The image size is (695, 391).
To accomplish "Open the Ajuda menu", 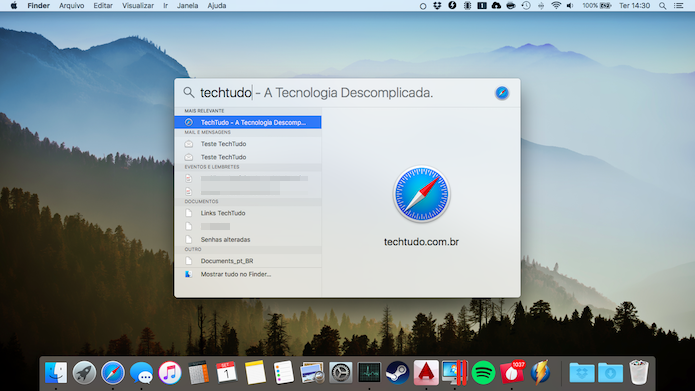I will 217,6.
